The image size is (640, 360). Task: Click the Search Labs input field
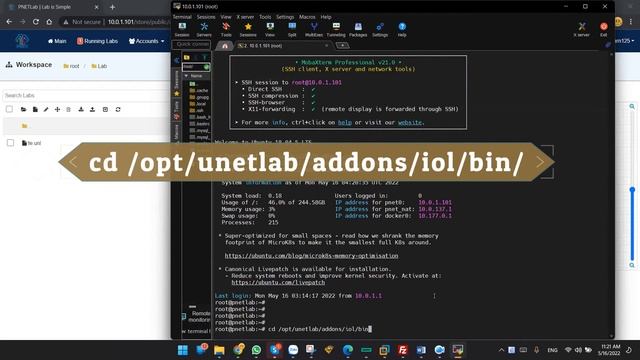click(x=86, y=96)
